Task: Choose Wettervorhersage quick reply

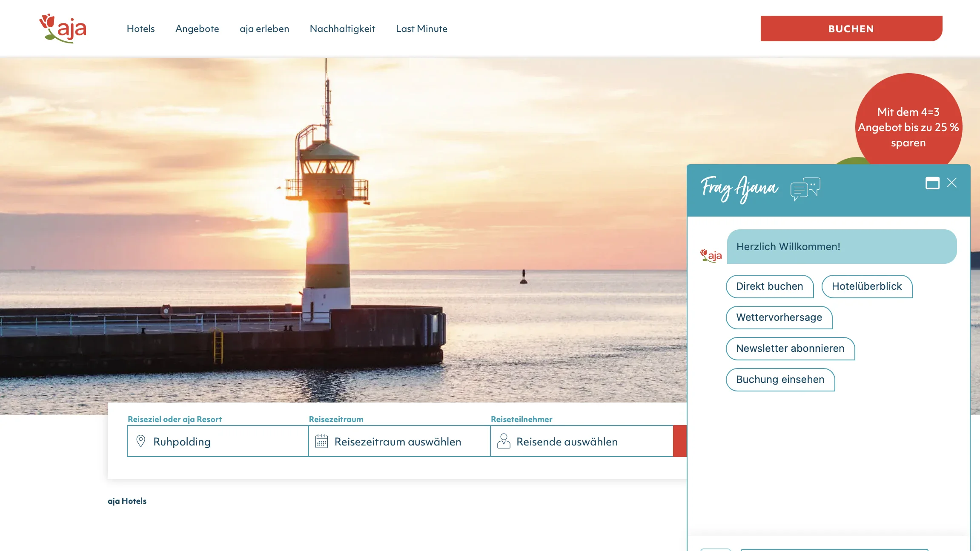Action: (x=779, y=317)
